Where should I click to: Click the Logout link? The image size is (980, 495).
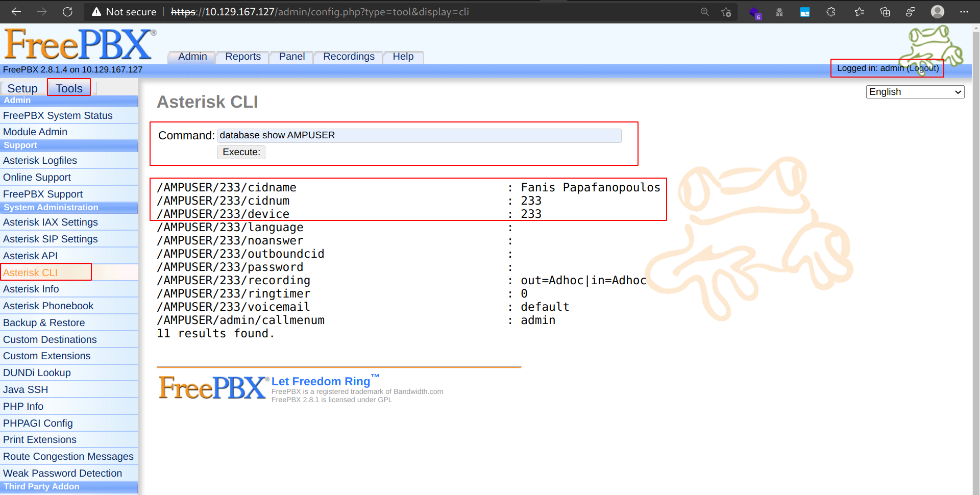922,68
